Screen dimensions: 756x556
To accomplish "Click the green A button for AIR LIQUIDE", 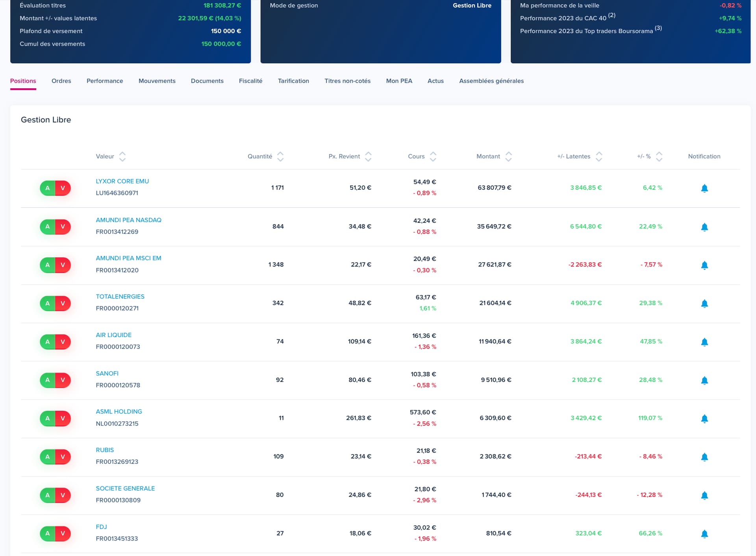I will [48, 341].
